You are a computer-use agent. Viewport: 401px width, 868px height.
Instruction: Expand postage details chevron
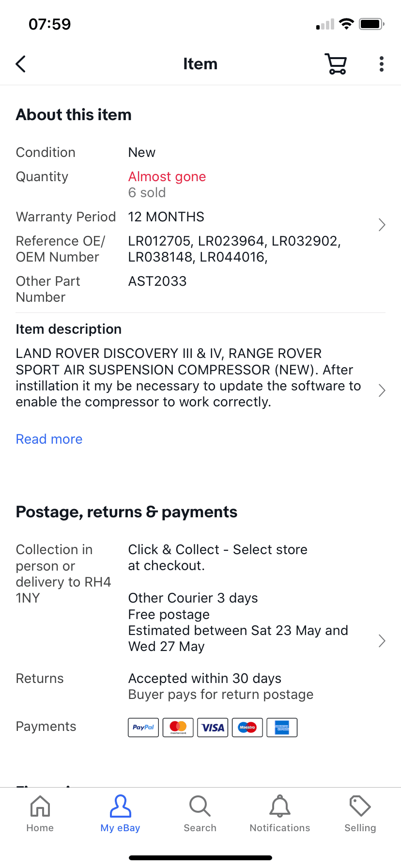tap(382, 641)
